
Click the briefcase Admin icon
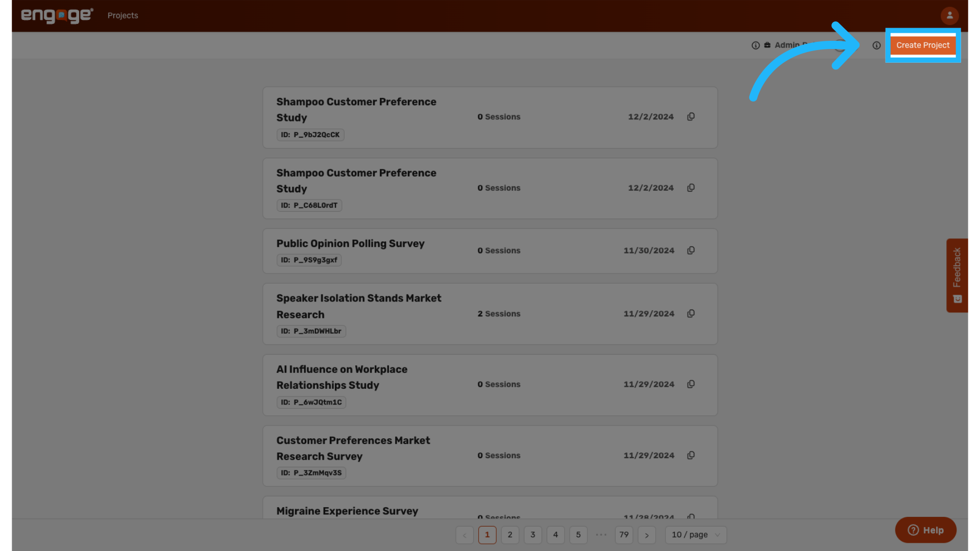coord(767,45)
